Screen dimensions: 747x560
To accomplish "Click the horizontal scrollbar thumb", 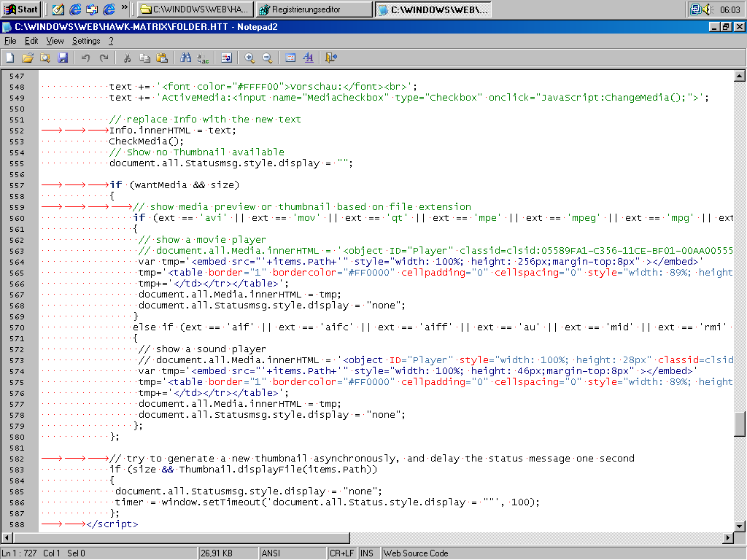I will (182, 537).
